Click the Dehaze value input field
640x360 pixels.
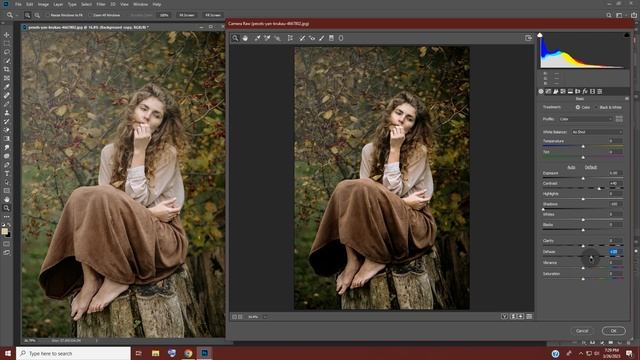615,252
